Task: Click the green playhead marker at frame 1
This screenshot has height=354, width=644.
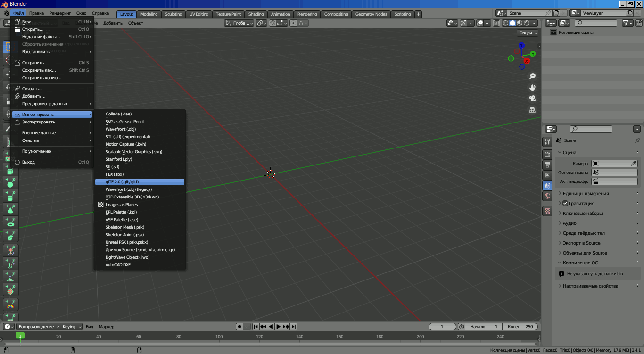Action: pyautogui.click(x=20, y=336)
